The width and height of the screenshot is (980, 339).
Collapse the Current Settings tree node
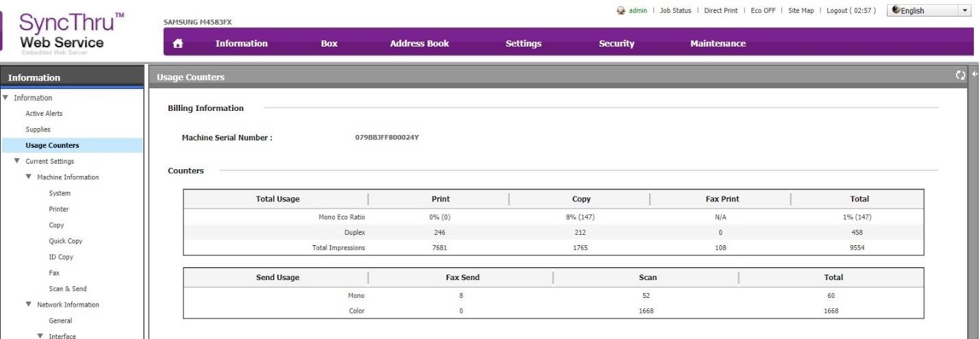17,162
